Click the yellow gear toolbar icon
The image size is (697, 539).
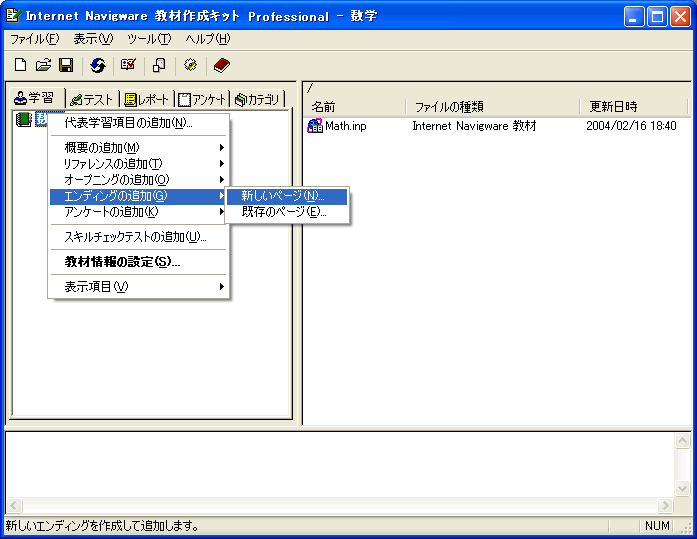pyautogui.click(x=190, y=65)
